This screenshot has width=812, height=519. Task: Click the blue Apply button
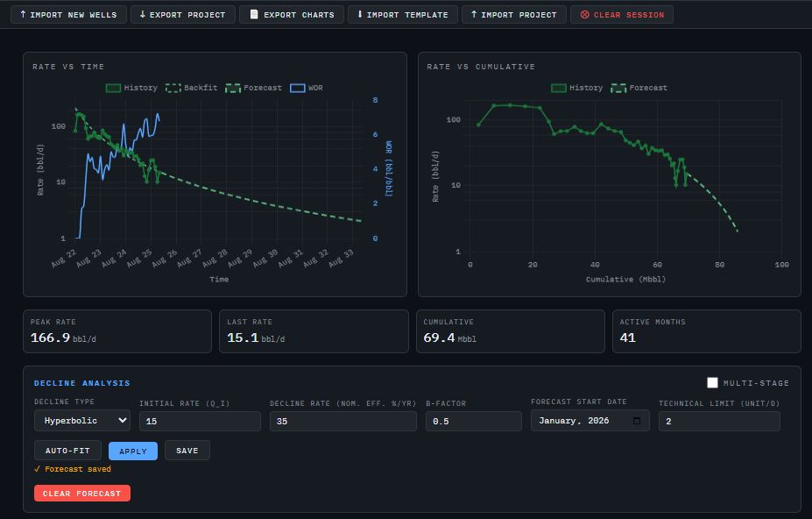(x=133, y=451)
